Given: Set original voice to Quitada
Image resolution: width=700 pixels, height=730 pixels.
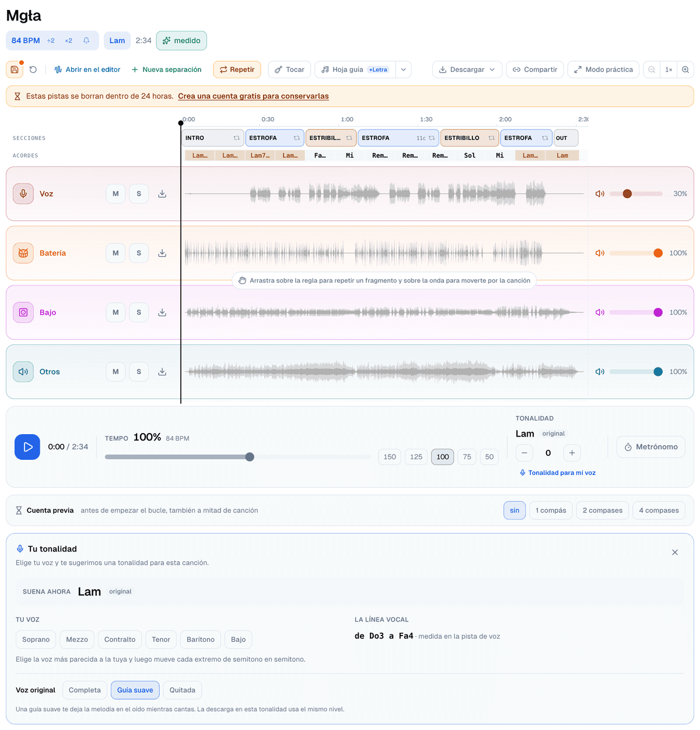Looking at the screenshot, I should (x=183, y=690).
